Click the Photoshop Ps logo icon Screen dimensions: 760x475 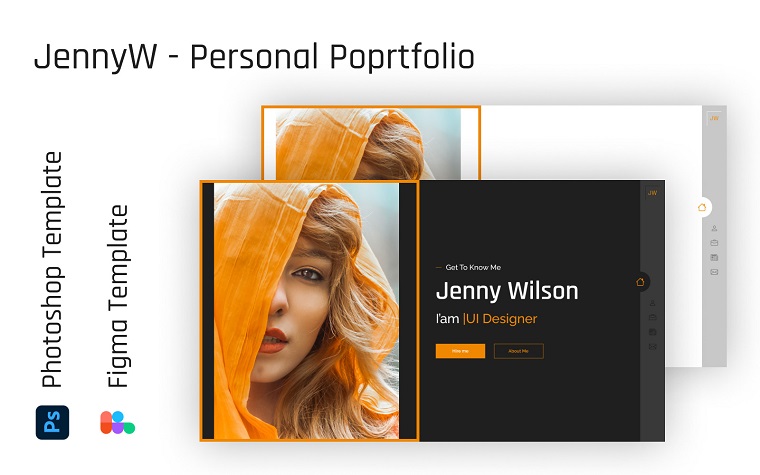pos(52,422)
